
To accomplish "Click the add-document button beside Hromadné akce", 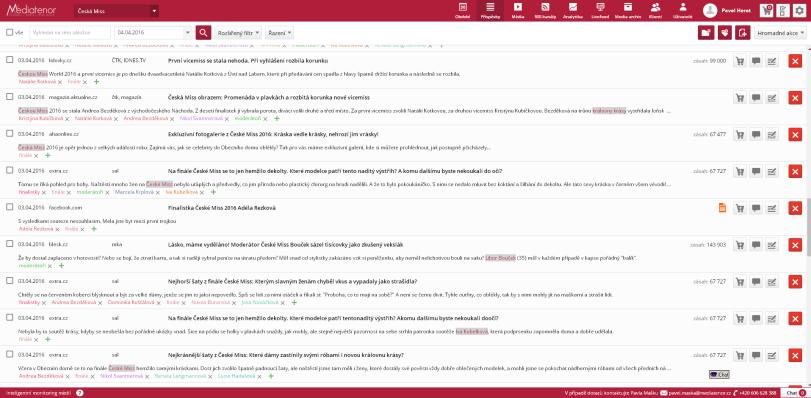I will coord(743,33).
